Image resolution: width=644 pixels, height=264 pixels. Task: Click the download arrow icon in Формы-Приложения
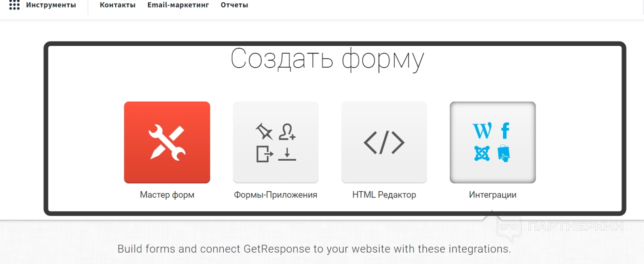pos(287,154)
